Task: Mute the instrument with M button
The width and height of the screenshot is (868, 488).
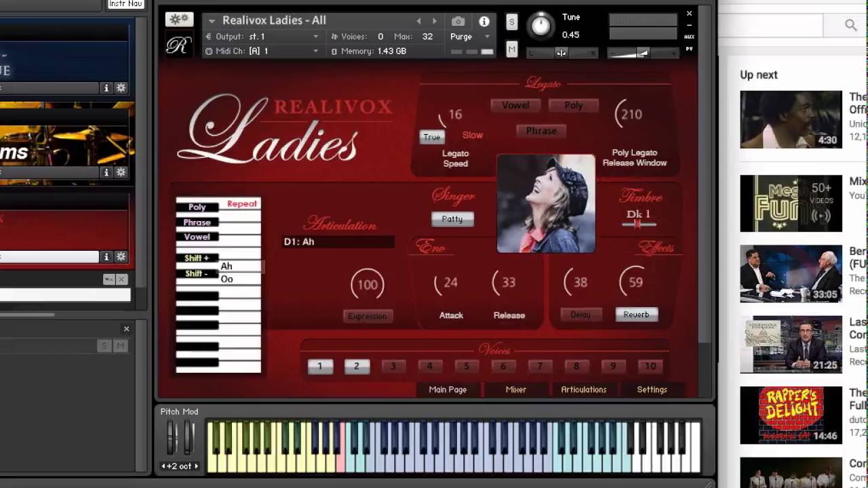Action: click(x=512, y=49)
